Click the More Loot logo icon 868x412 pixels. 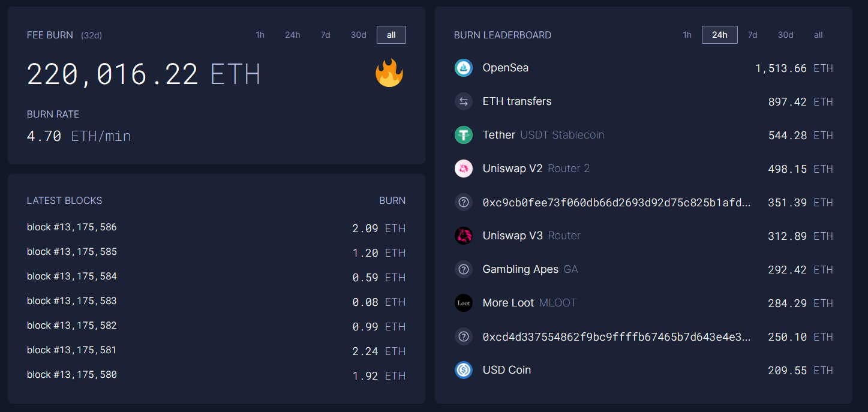click(x=464, y=303)
